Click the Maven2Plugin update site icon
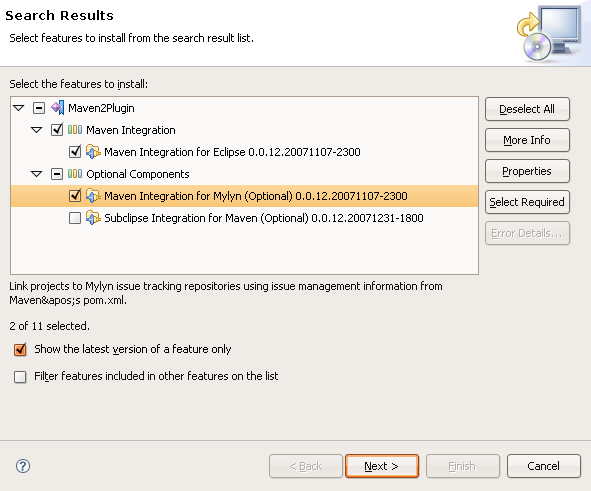591x491 pixels. coord(58,108)
